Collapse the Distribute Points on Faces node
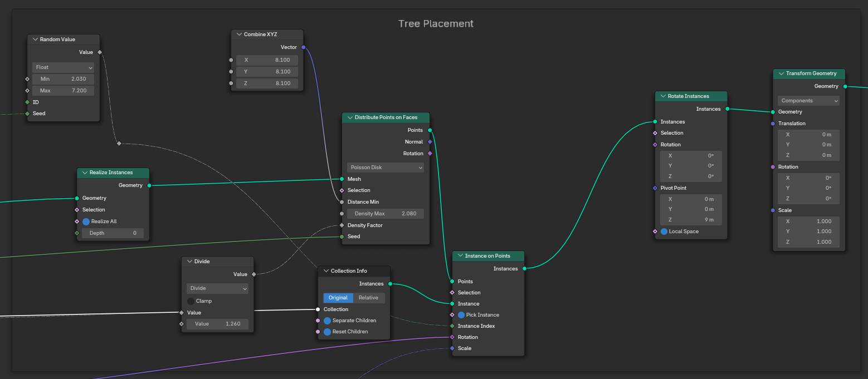868x379 pixels. [x=350, y=117]
